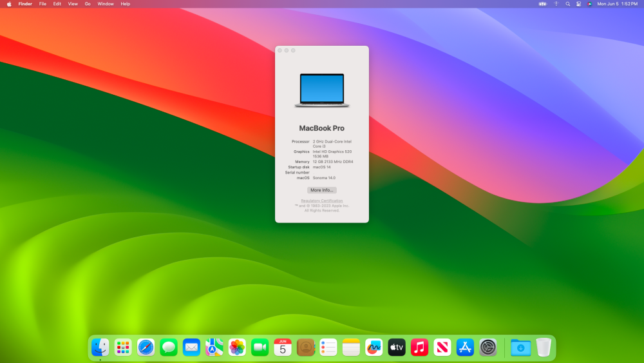The width and height of the screenshot is (644, 363).
Task: Open the News app in the Dock
Action: click(x=442, y=348)
